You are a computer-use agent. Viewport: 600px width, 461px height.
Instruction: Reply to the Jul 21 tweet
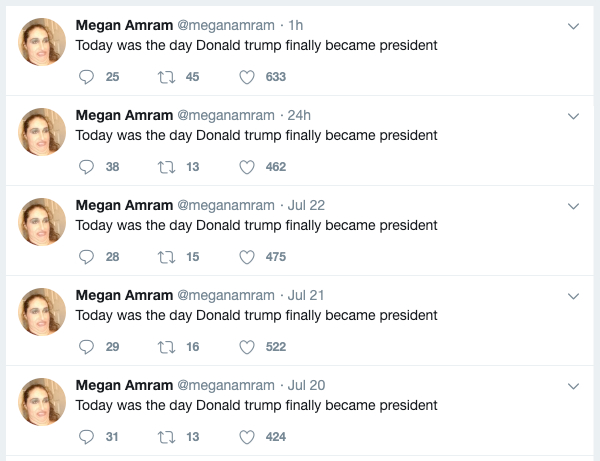[86, 347]
